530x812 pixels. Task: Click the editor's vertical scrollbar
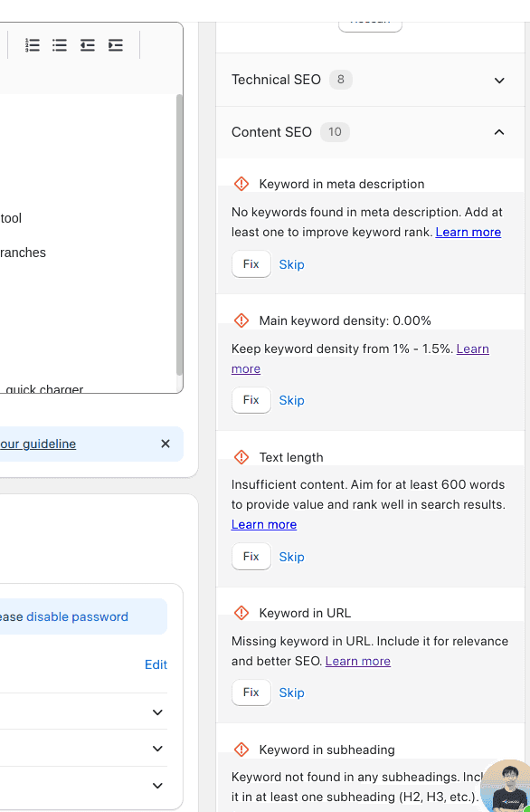coord(180,234)
